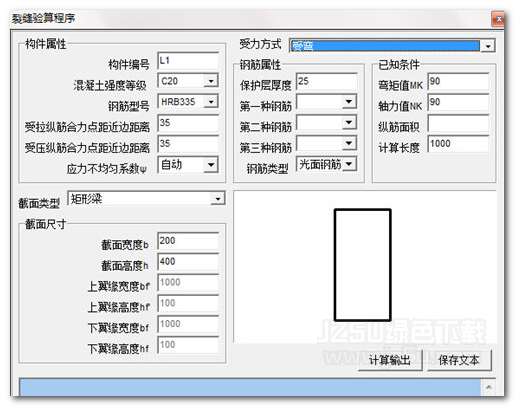515x407 pixels.
Task: Click the 已知条件 group label
Action: [399, 64]
